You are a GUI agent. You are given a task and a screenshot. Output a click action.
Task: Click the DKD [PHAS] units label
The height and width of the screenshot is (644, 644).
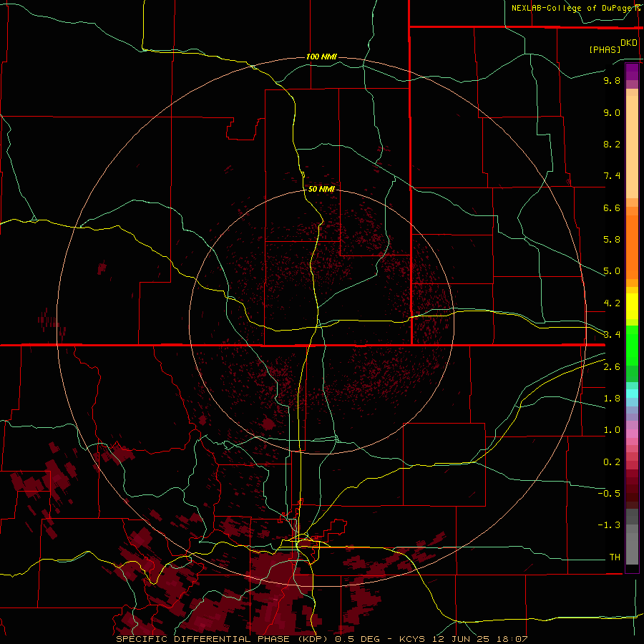[x=613, y=46]
